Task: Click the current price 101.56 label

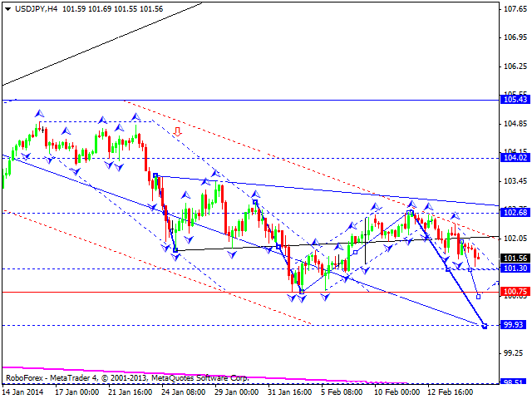Action: tap(516, 259)
